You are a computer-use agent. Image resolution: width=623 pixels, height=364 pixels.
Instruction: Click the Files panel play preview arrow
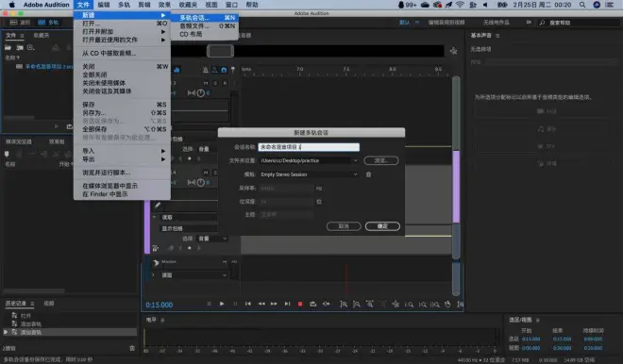point(57,126)
